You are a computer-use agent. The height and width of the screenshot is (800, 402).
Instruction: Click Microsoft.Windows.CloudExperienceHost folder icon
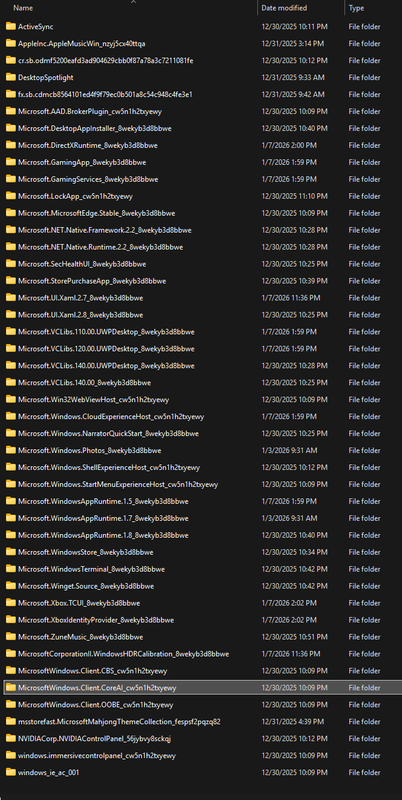[11, 416]
